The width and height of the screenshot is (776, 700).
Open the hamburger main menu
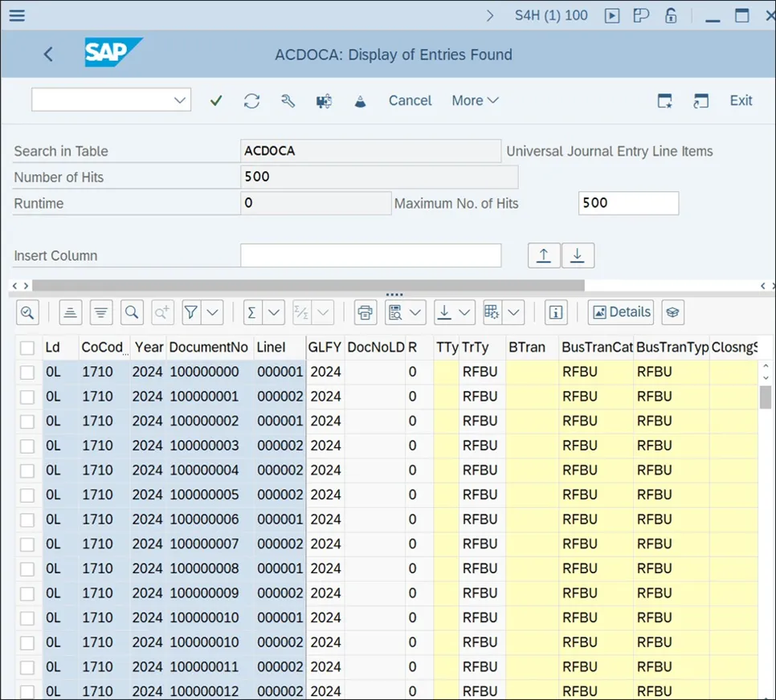(x=17, y=15)
